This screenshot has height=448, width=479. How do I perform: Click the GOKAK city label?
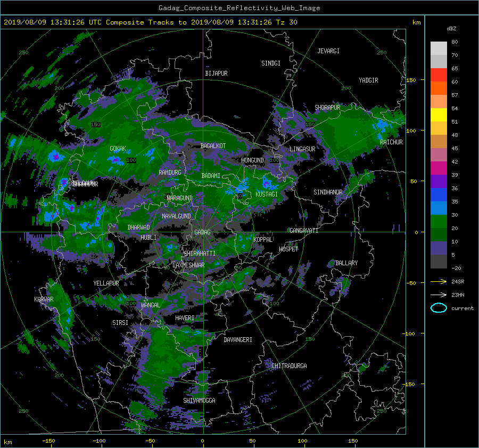118,149
